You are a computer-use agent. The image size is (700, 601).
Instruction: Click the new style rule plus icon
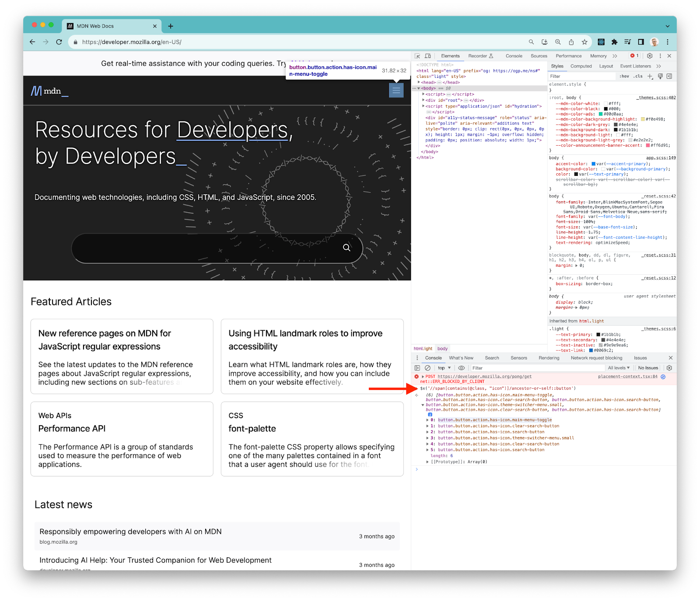point(650,77)
